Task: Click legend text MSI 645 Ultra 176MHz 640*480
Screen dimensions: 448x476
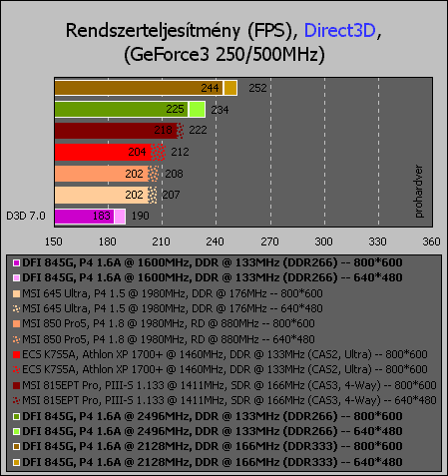Action: pos(173,308)
